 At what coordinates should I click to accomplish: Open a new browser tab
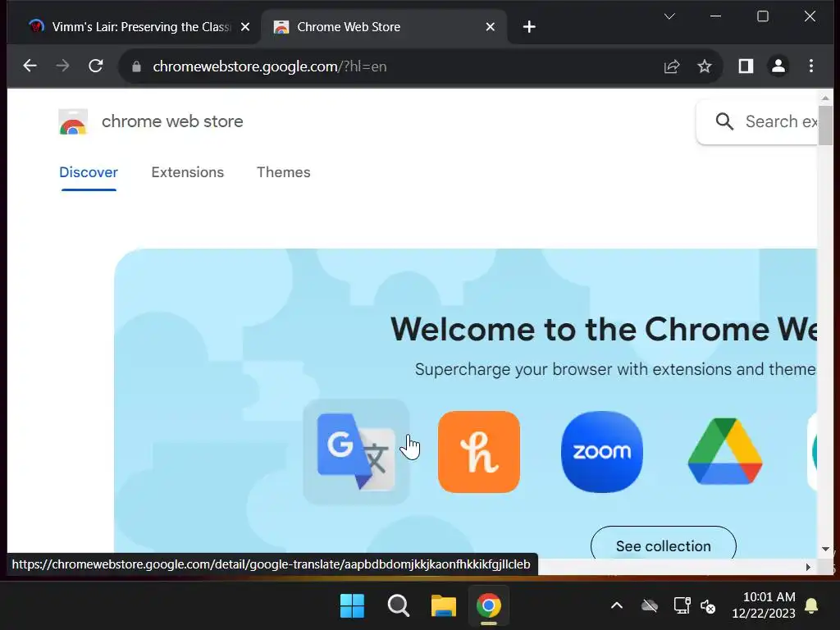(x=529, y=27)
